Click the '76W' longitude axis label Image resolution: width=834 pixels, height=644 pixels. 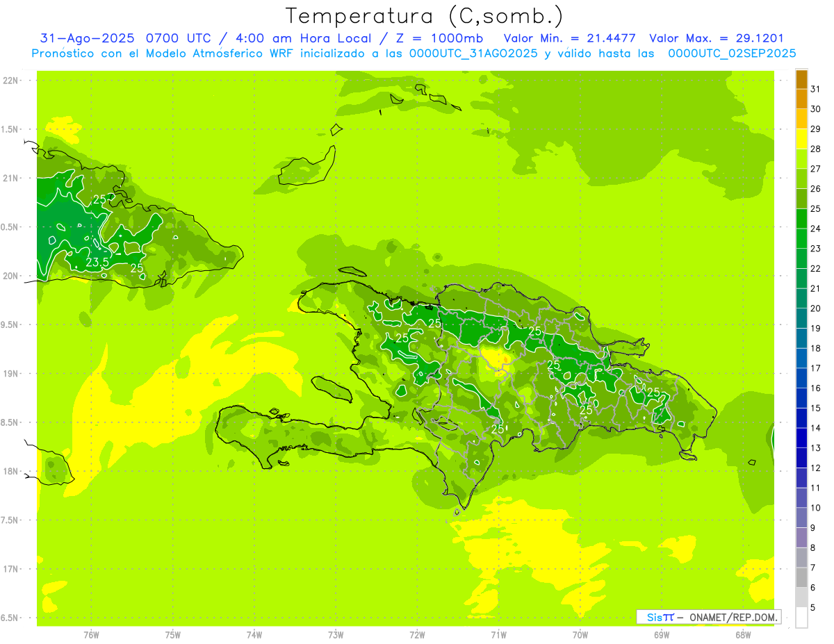pyautogui.click(x=91, y=635)
